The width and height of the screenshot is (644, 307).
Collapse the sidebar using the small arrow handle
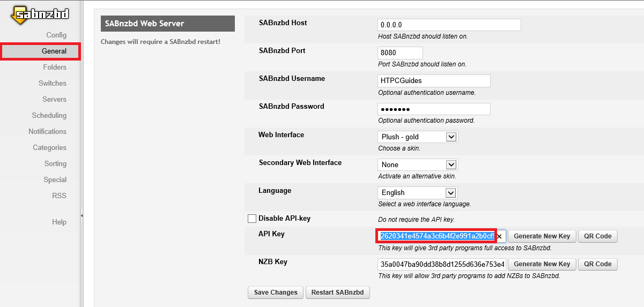[x=82, y=215]
